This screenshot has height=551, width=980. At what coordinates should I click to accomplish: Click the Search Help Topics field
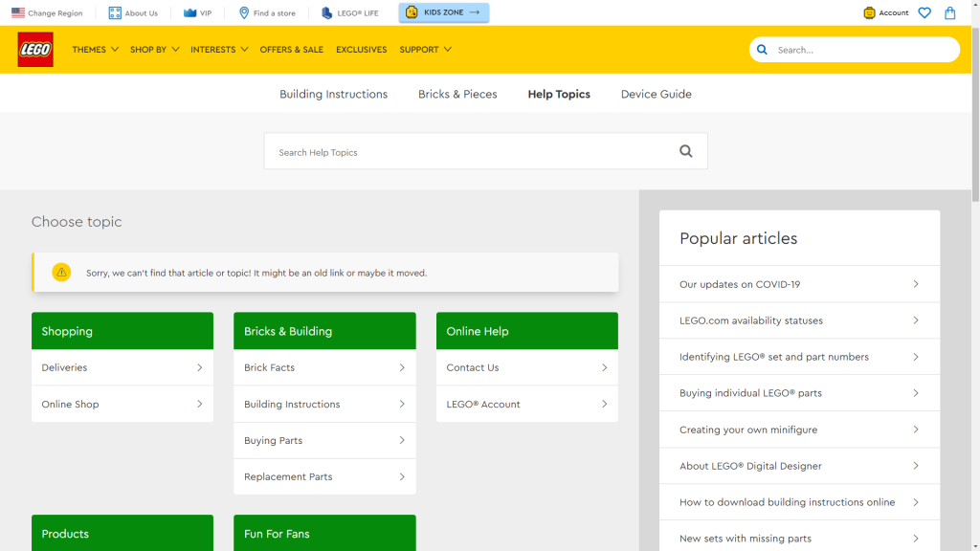pyautogui.click(x=469, y=152)
